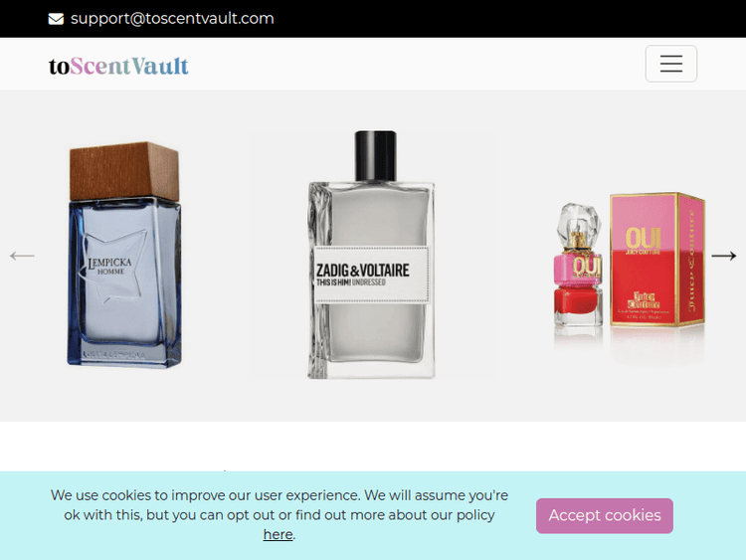Click the 'Vault' portion of the logo
746x560 pixels.
click(x=160, y=66)
